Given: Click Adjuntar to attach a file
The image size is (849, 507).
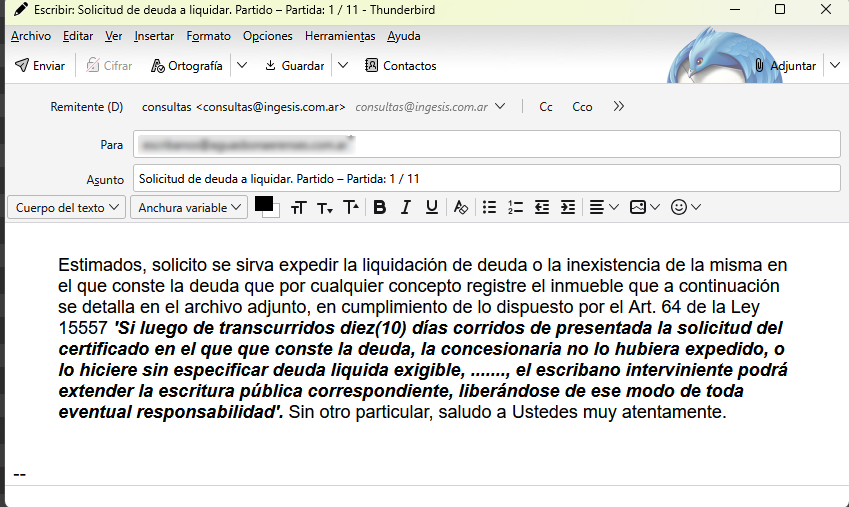Looking at the screenshot, I should [x=786, y=66].
